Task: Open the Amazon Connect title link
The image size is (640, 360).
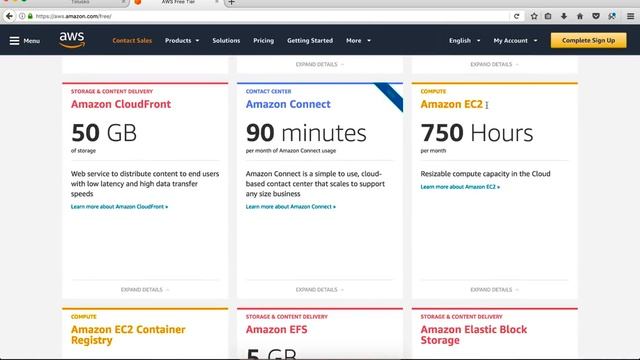Action: pyautogui.click(x=288, y=104)
